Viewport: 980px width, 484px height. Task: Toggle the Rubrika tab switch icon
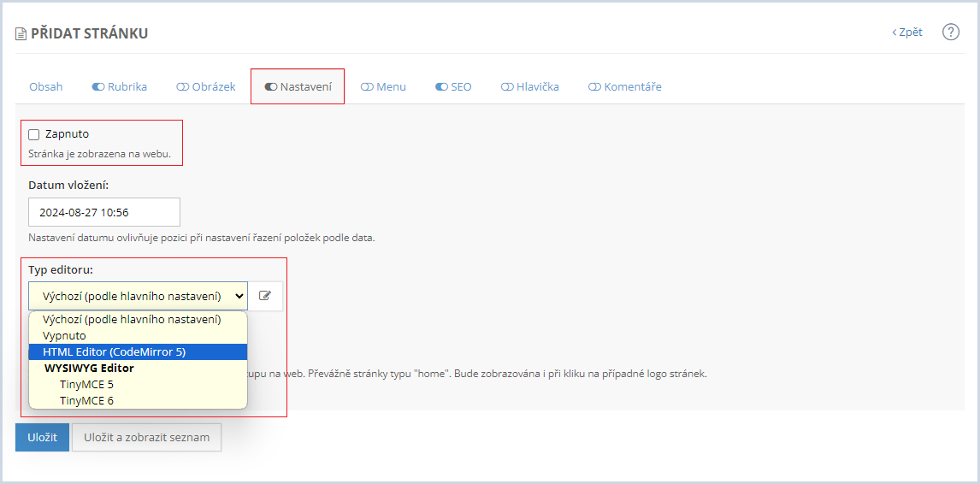tap(98, 87)
